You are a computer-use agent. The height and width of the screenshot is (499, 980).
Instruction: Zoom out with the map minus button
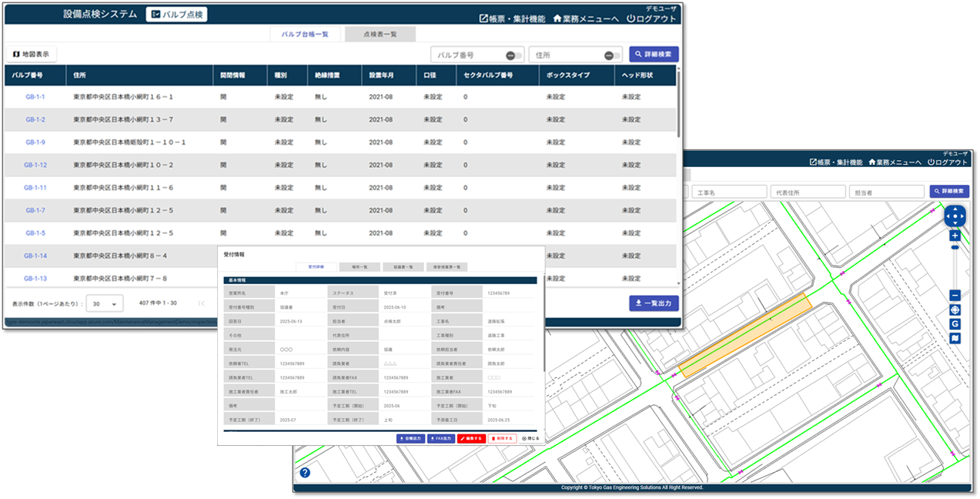(x=955, y=295)
